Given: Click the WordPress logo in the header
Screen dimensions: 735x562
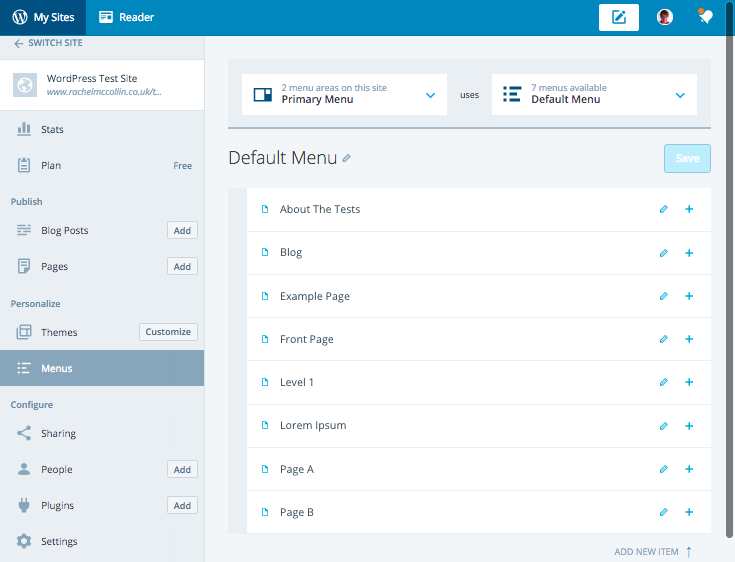Looking at the screenshot, I should [x=20, y=17].
